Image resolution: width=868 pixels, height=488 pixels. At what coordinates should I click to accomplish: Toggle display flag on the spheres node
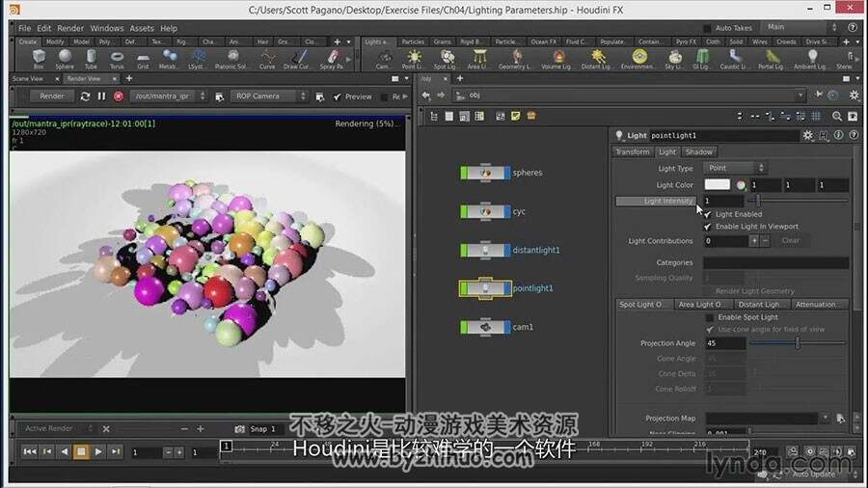click(507, 173)
